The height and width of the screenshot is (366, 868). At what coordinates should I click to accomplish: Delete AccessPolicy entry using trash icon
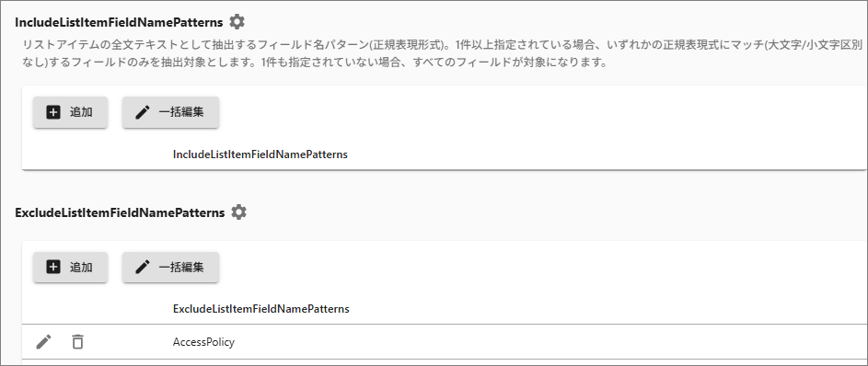[77, 342]
